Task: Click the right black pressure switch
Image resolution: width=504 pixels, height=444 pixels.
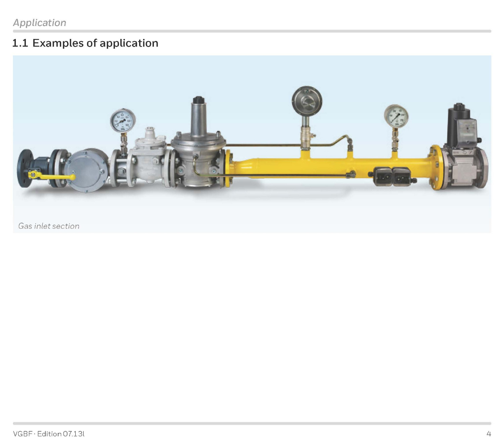Action: coord(401,177)
